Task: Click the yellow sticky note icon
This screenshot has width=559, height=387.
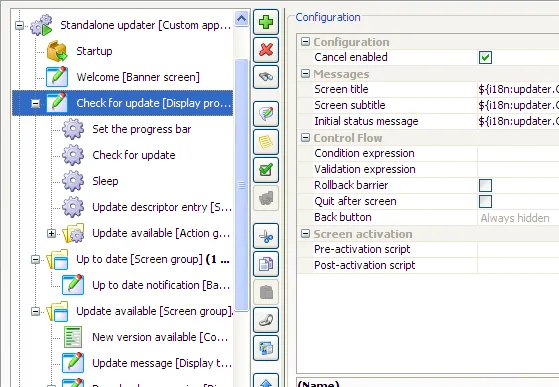Action: 266,142
